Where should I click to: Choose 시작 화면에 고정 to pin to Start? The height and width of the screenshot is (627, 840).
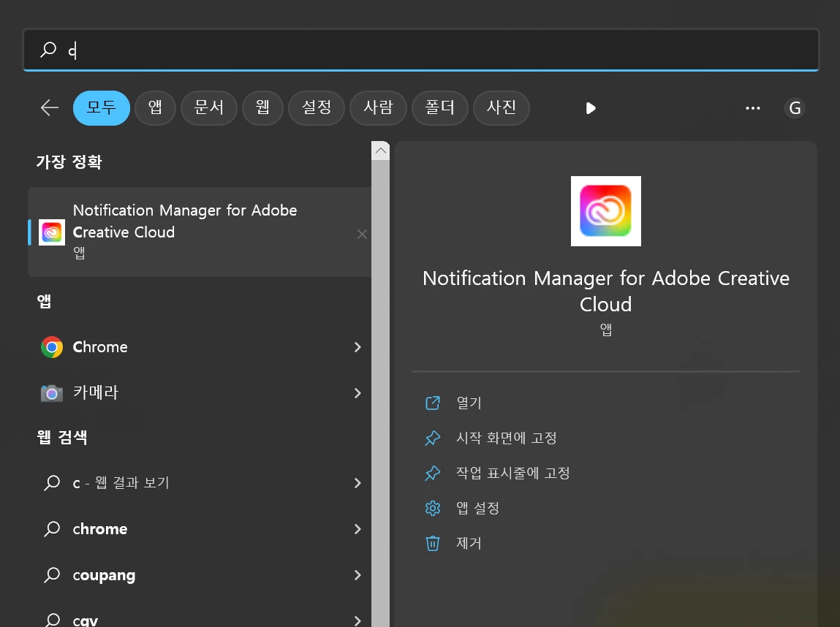[506, 438]
